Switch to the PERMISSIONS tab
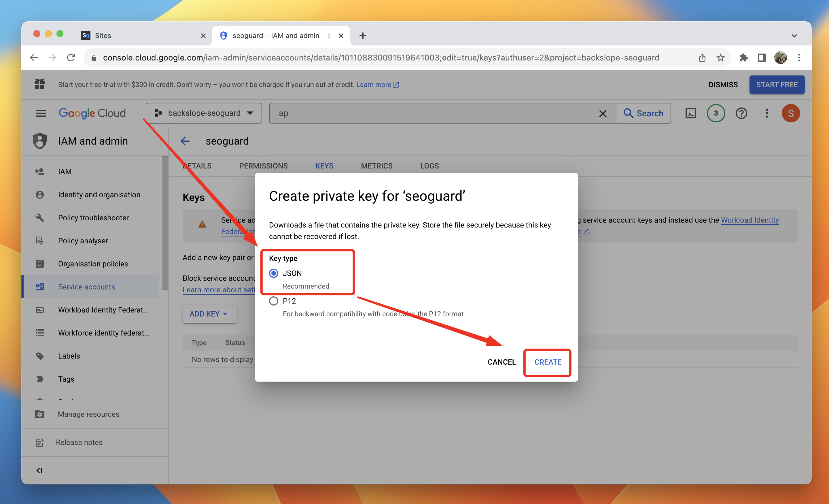 (263, 166)
